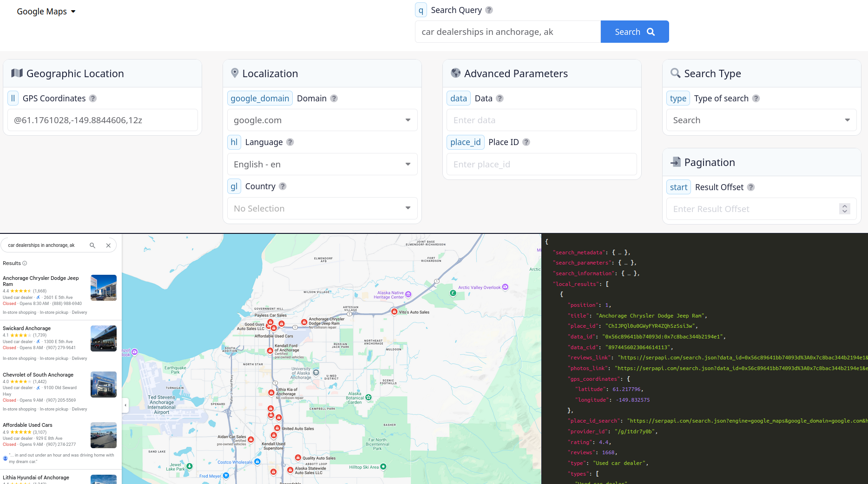Show help for Result Offset
The width and height of the screenshot is (868, 484).
click(x=751, y=187)
